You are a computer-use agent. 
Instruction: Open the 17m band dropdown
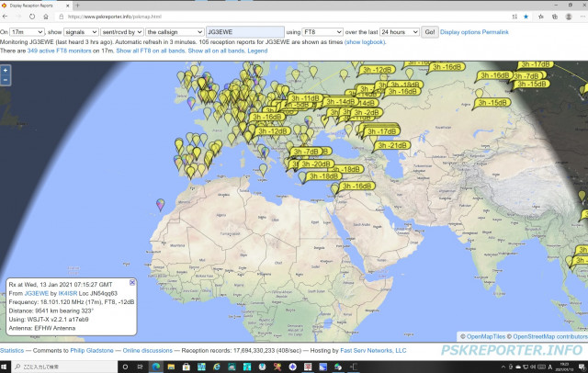27,31
